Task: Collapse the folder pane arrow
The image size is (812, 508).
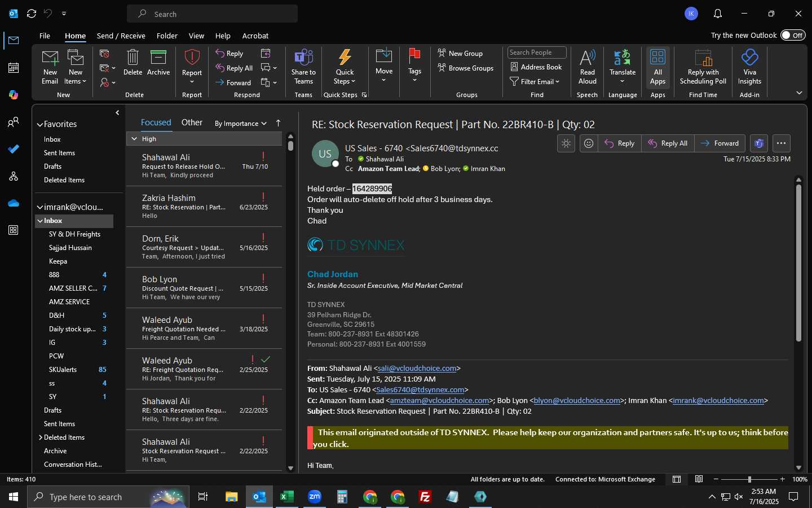Action: tap(117, 113)
